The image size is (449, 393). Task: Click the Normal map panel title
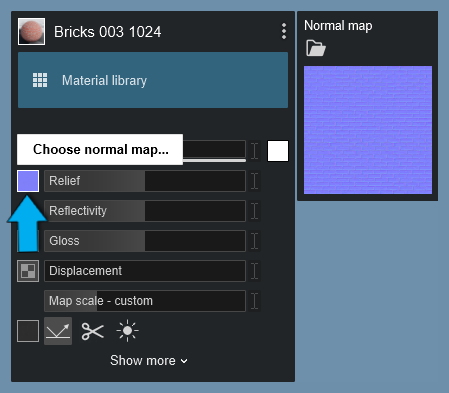[x=338, y=26]
